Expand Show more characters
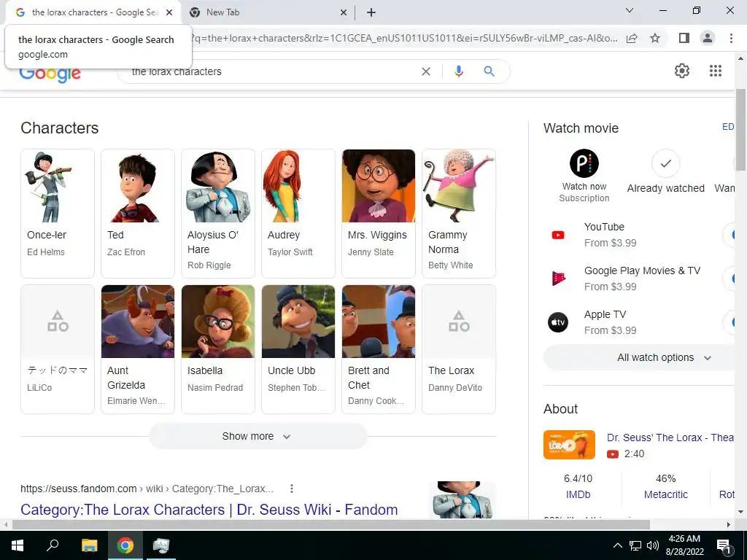Image resolution: width=747 pixels, height=560 pixels. click(x=258, y=436)
